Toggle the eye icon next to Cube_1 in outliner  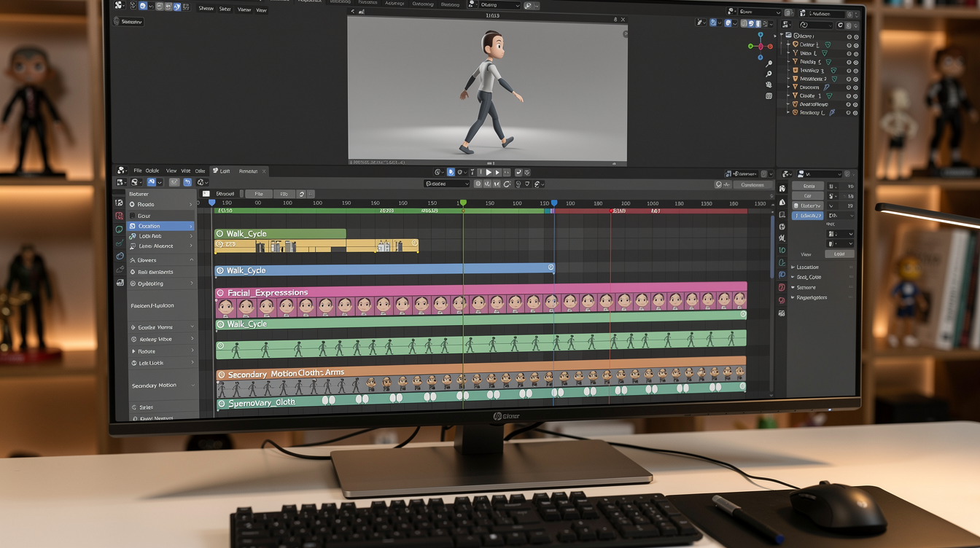(x=848, y=95)
